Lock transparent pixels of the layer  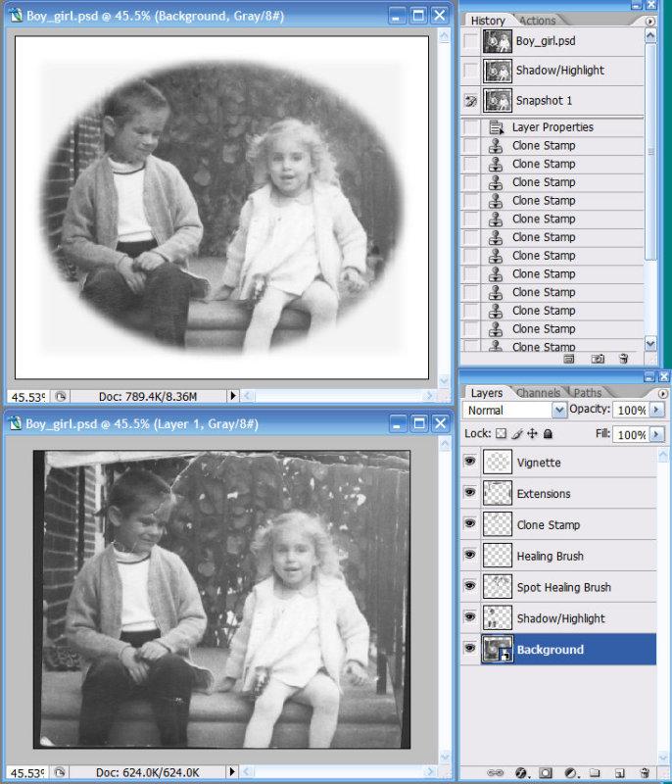502,433
